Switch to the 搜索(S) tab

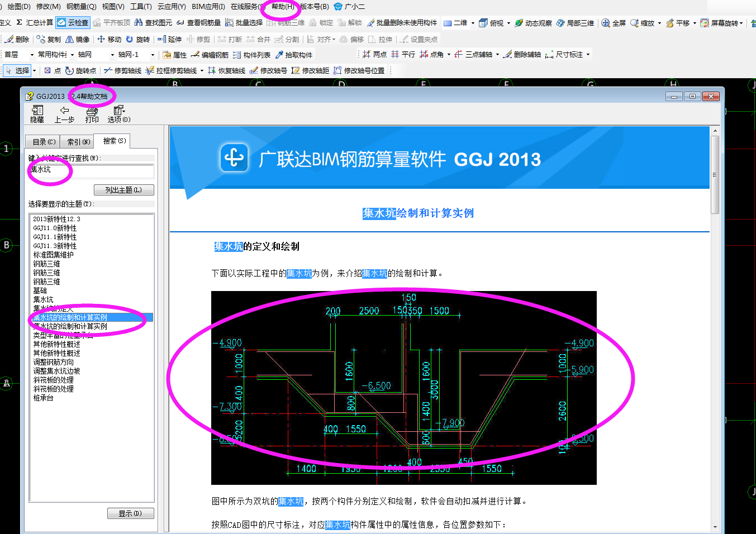113,141
